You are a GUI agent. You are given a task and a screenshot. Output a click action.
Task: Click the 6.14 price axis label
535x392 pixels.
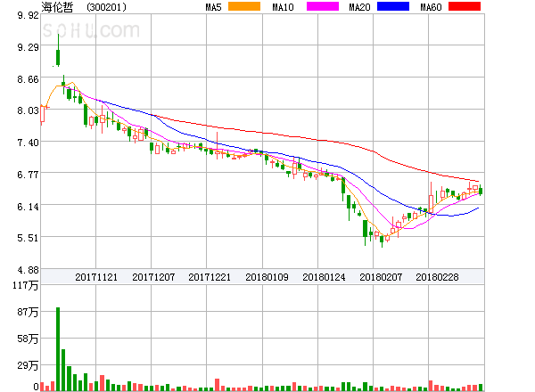pyautogui.click(x=28, y=207)
